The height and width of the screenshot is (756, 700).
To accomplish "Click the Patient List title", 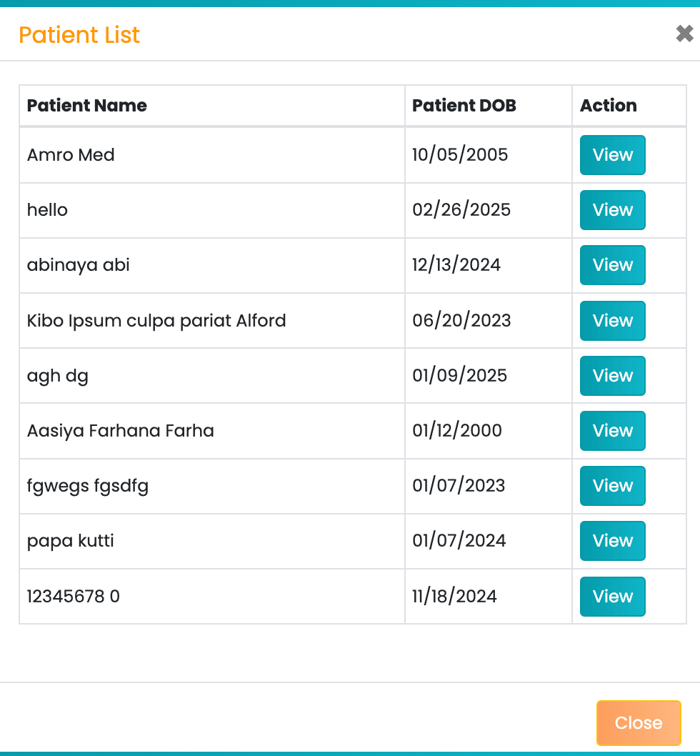I will tap(79, 35).
